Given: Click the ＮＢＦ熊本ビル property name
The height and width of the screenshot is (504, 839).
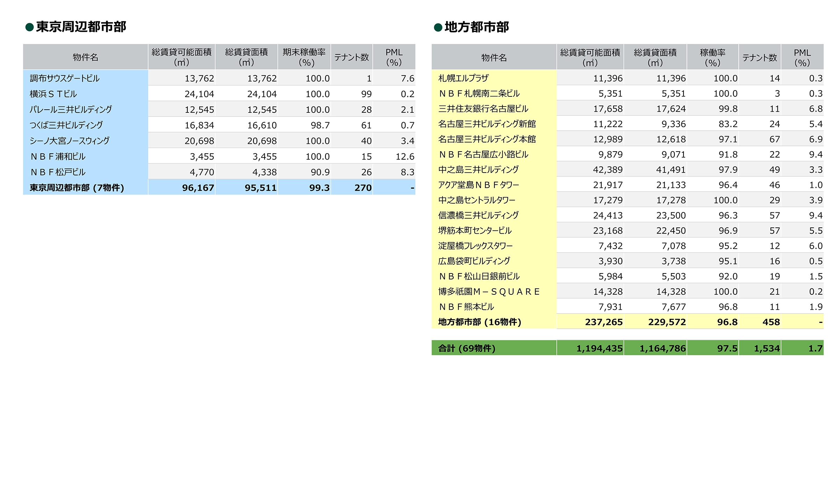Looking at the screenshot, I should pos(466,307).
